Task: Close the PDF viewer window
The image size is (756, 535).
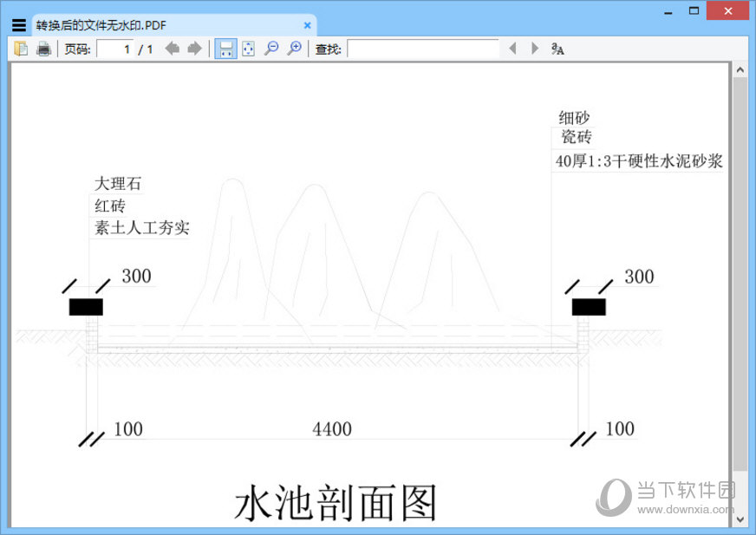Action: [x=728, y=10]
